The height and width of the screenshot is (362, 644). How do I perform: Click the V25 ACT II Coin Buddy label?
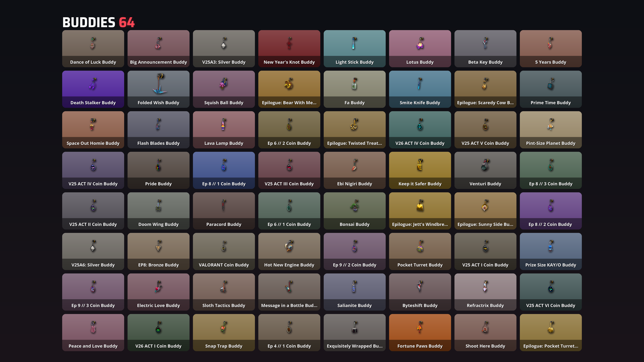click(93, 224)
